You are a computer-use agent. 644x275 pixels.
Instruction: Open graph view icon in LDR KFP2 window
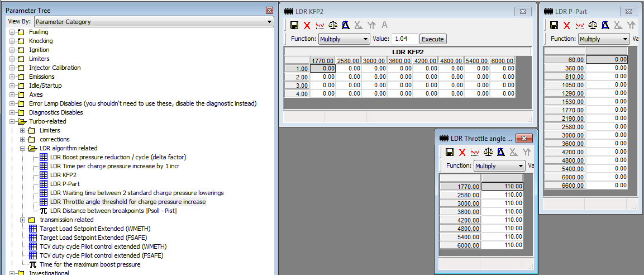tap(320, 26)
